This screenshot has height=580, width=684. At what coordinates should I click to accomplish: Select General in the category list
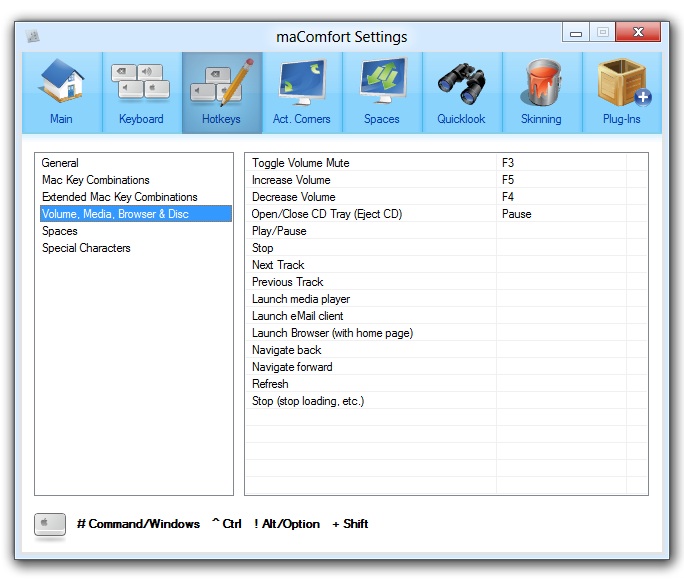pos(136,163)
